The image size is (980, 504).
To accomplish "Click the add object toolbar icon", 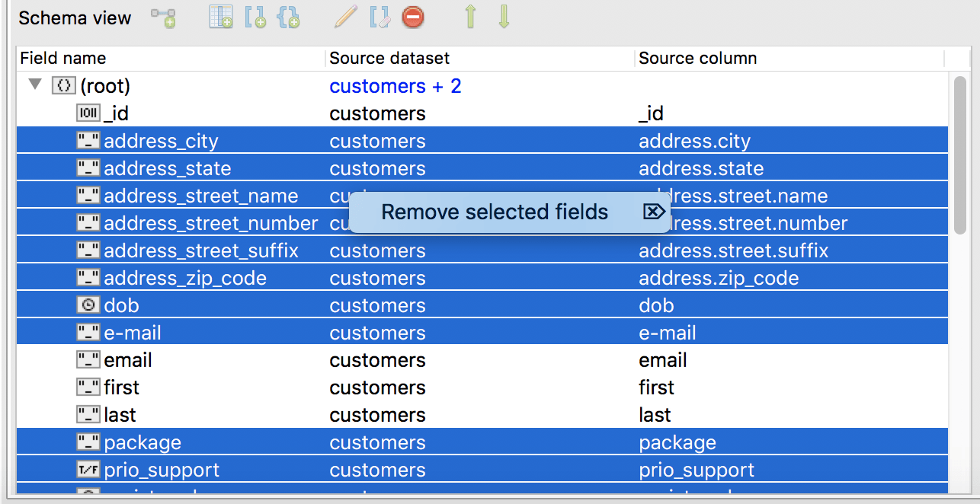I will 289,17.
